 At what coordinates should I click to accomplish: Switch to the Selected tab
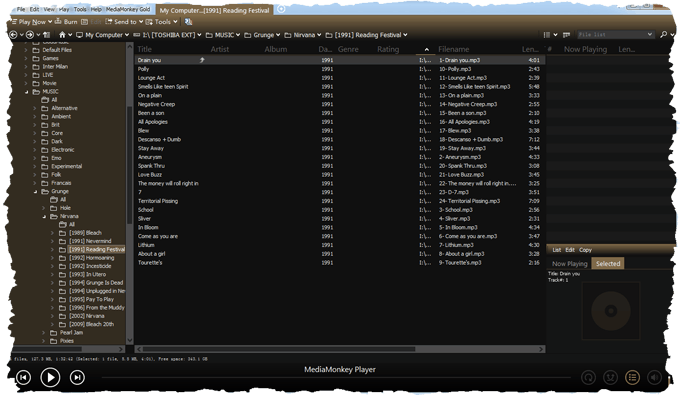click(608, 263)
